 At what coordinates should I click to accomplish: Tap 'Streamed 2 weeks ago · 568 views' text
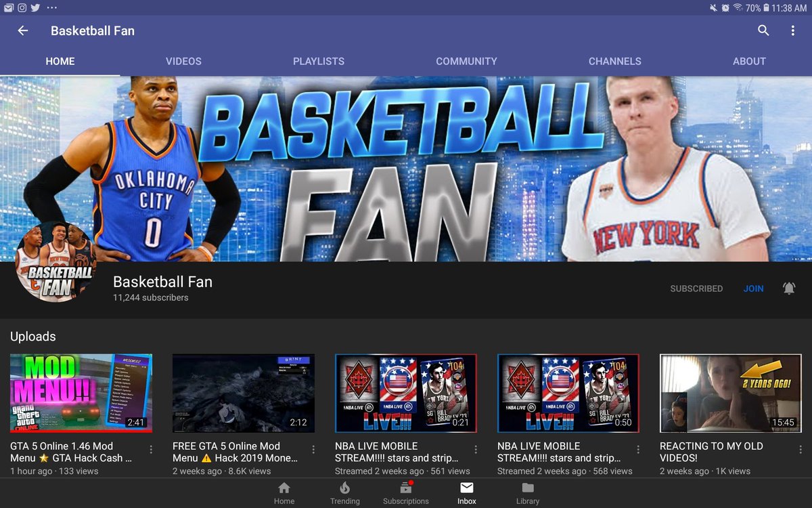click(564, 471)
